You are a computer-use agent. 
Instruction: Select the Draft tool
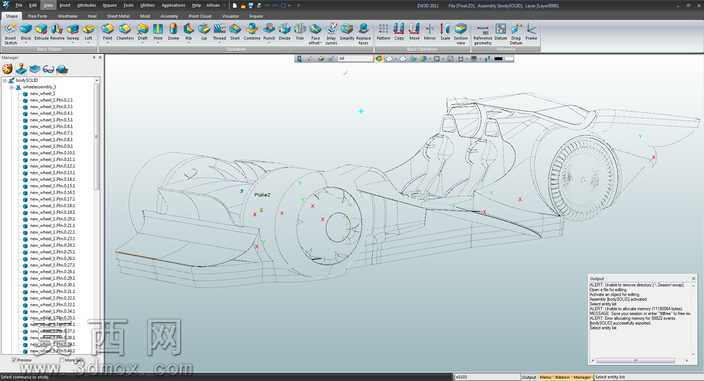[x=143, y=32]
